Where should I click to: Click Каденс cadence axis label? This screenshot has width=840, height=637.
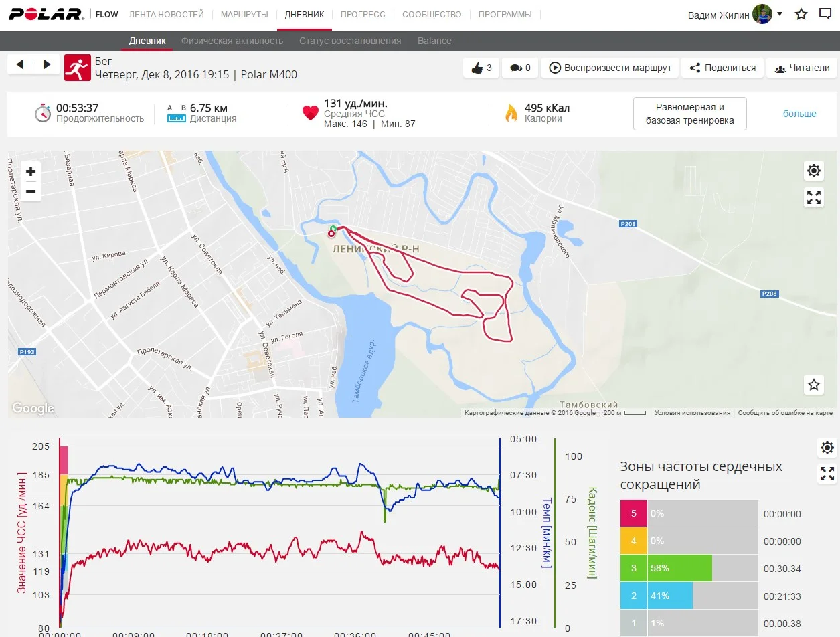coord(592,533)
